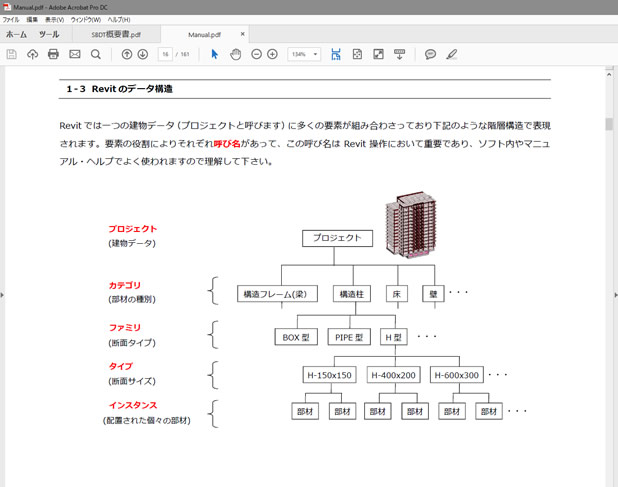Image resolution: width=618 pixels, height=487 pixels.
Task: Click the 構造柱 category box
Action: (x=352, y=294)
